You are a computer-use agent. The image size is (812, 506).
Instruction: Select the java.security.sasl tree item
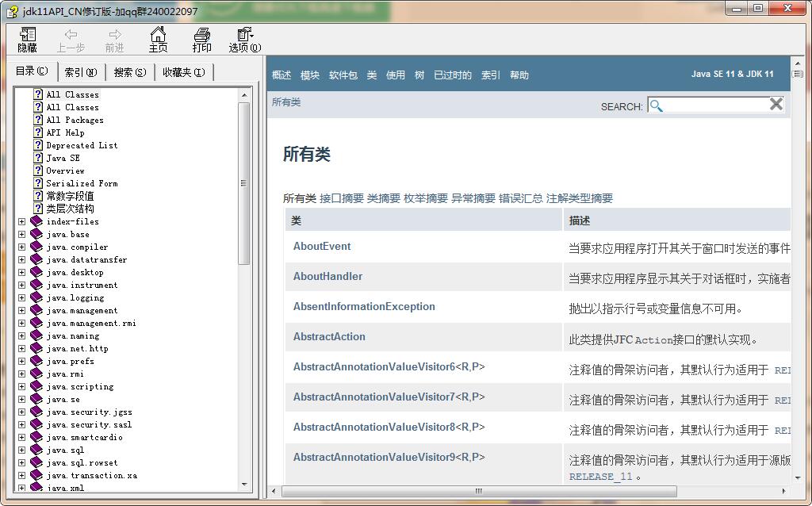click(89, 424)
